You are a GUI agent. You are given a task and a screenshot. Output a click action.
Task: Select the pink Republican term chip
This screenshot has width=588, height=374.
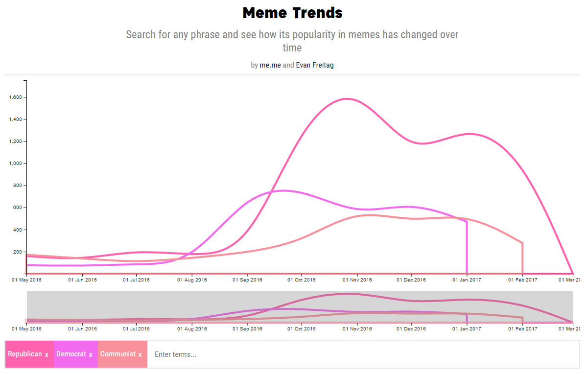(x=24, y=353)
